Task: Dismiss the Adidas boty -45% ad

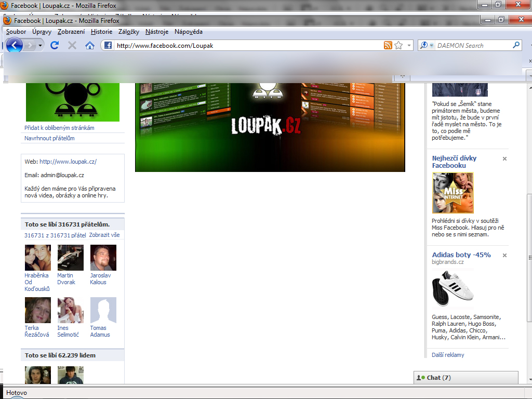Action: pos(504,255)
